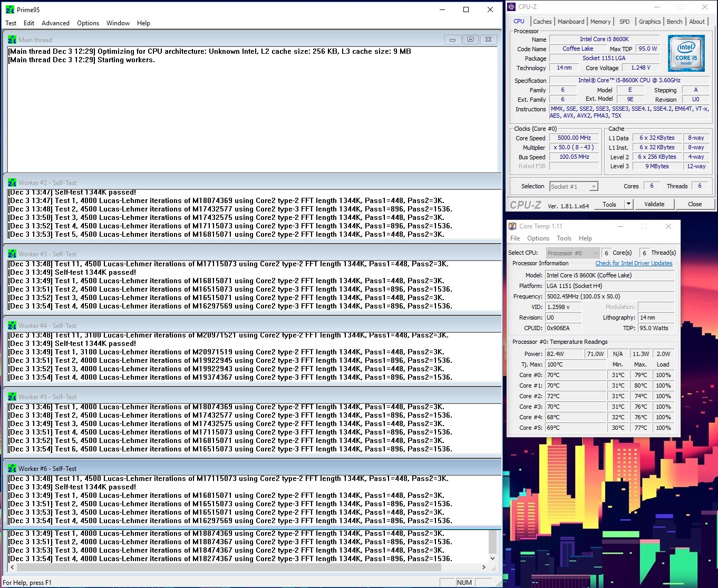Minimize the Prime95 main window
This screenshot has height=588, width=718.
tap(442, 9)
